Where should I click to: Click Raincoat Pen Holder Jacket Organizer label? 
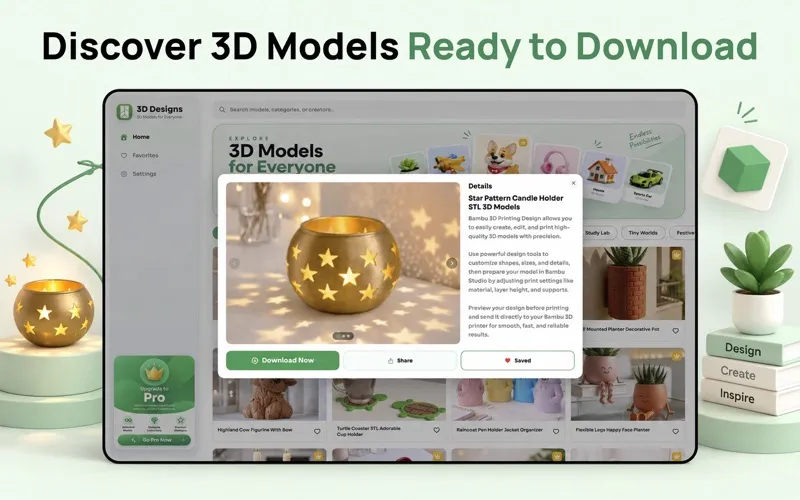pyautogui.click(x=499, y=430)
